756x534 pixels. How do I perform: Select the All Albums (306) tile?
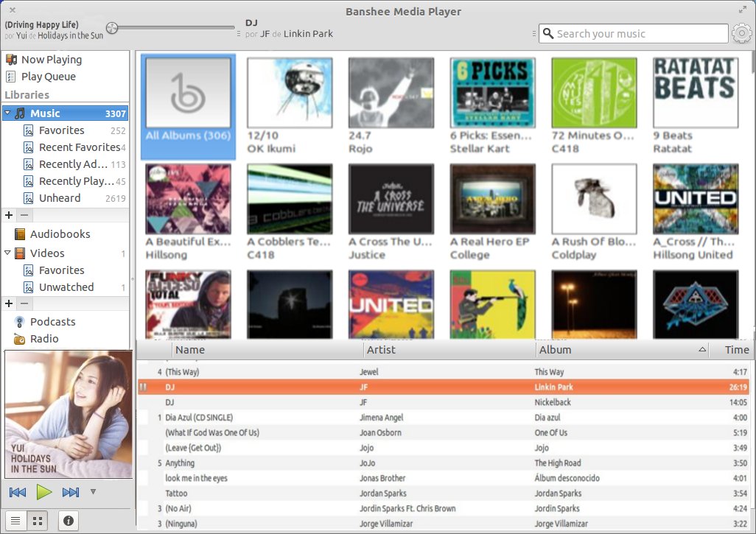[188, 106]
